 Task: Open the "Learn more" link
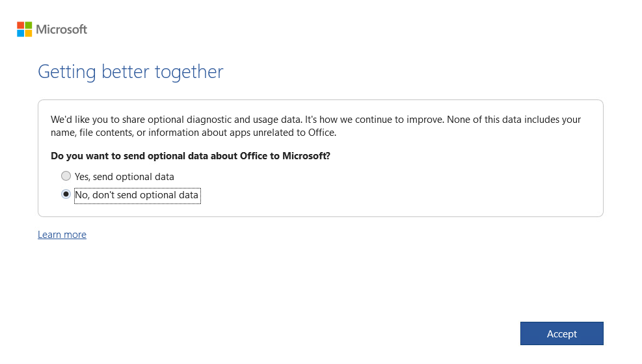62,235
